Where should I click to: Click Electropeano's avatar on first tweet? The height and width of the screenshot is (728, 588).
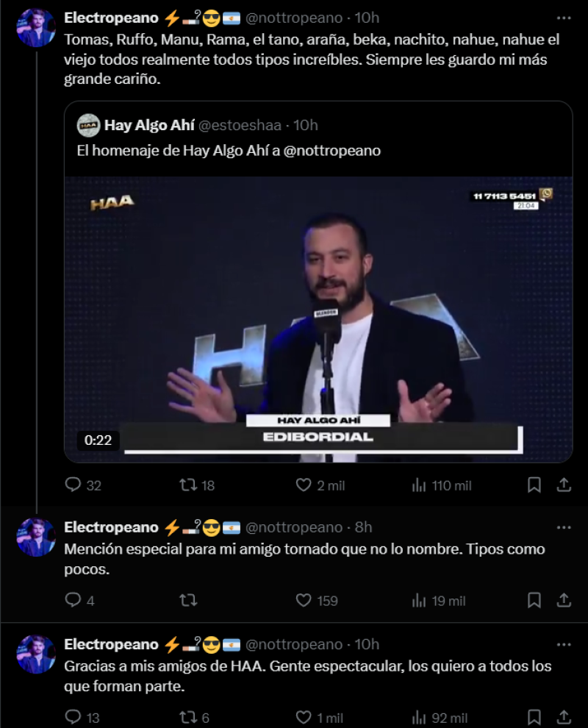(x=36, y=29)
